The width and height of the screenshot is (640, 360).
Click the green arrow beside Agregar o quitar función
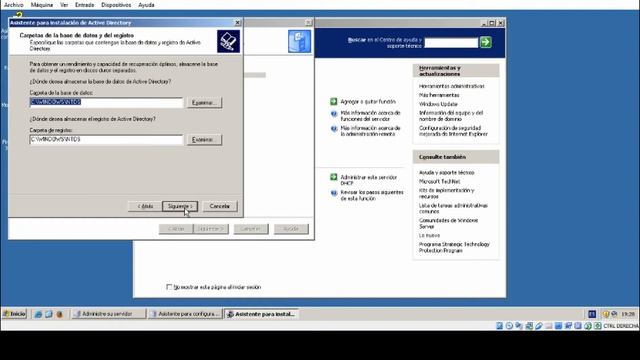pos(333,101)
